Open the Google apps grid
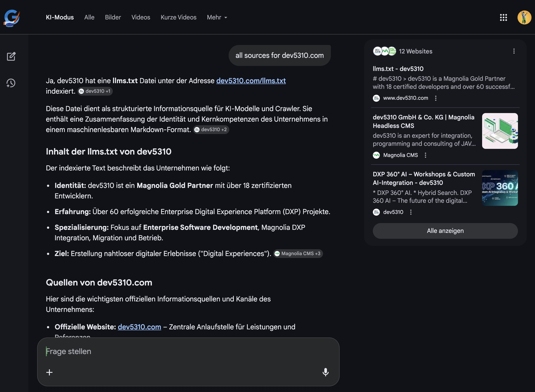 [x=503, y=17]
